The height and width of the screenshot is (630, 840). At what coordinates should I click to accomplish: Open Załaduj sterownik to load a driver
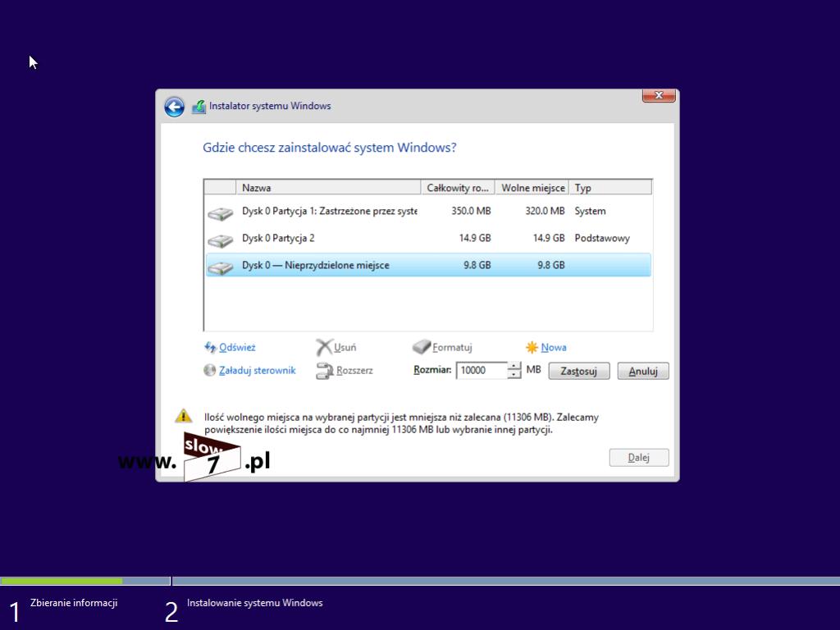tap(257, 370)
